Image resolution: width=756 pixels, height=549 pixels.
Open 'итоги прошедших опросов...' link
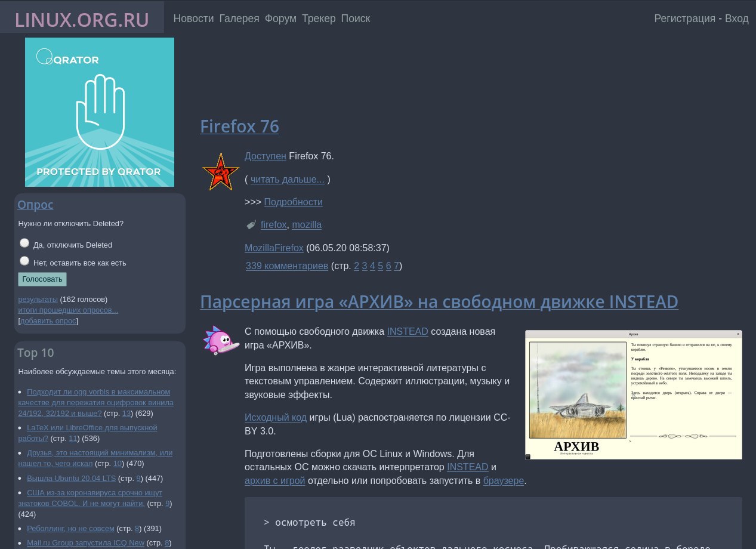[x=68, y=310]
